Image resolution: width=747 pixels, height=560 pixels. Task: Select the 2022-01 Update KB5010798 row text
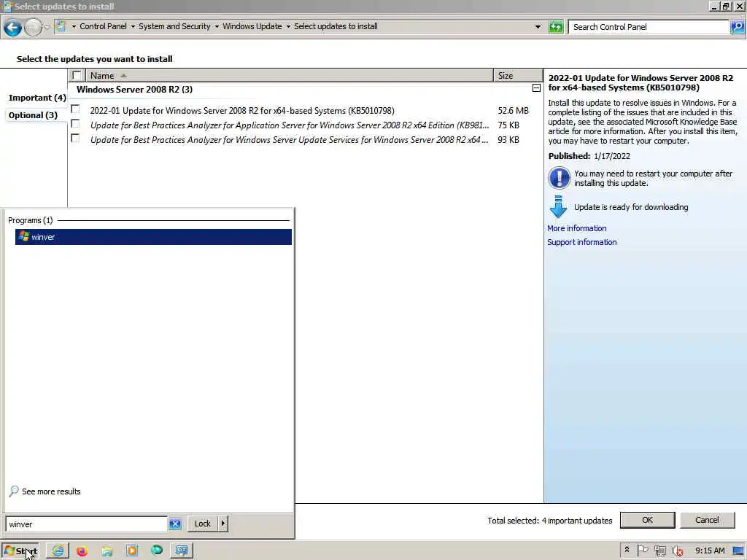pos(242,111)
